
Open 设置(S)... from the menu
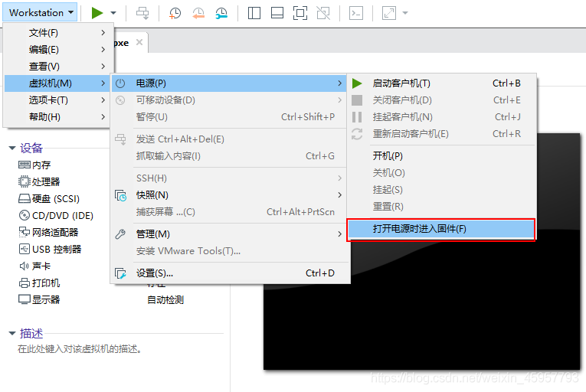229,273
